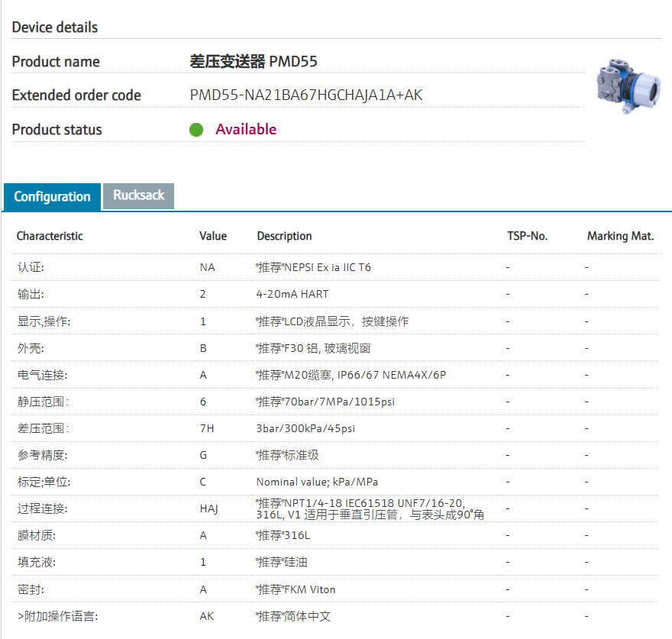Image resolution: width=672 pixels, height=639 pixels.
Task: Click the Available status text
Action: [246, 130]
